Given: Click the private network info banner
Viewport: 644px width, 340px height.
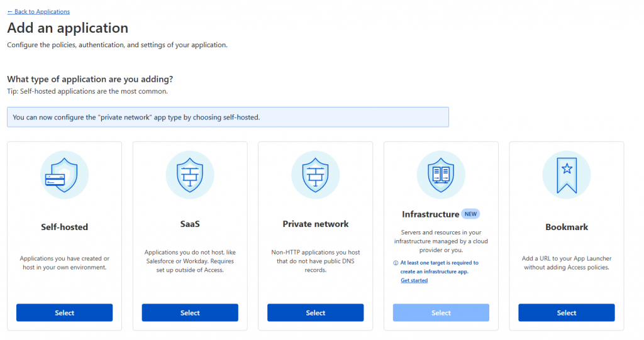Looking at the screenshot, I should pos(228,117).
